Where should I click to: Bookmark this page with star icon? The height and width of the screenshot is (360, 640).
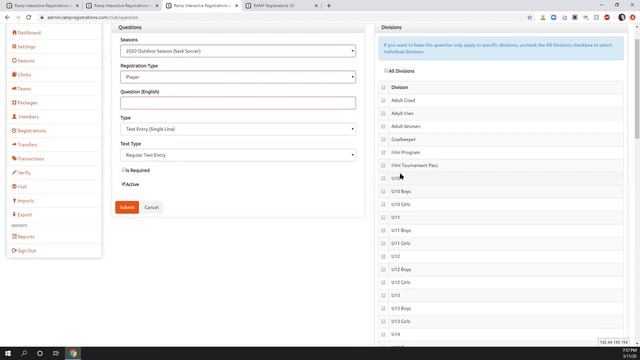pos(530,18)
